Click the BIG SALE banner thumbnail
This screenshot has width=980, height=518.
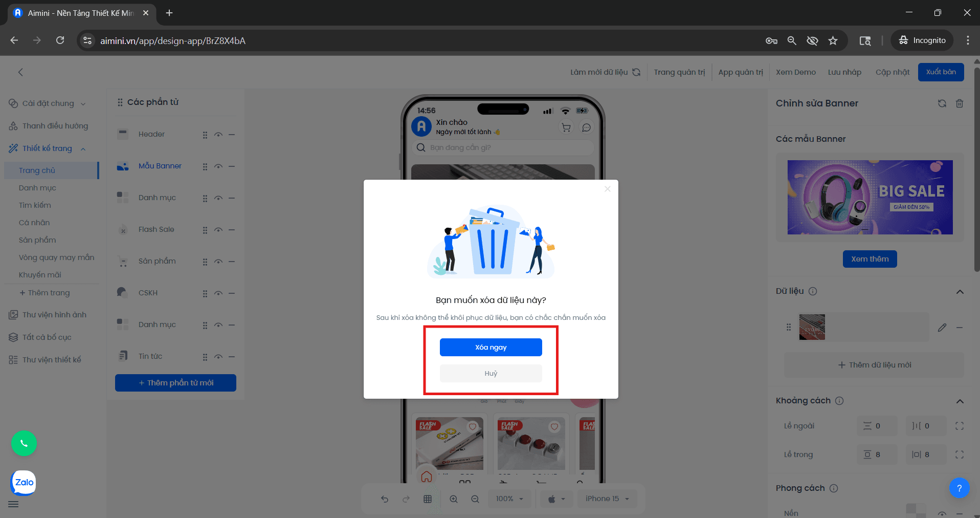coord(869,198)
